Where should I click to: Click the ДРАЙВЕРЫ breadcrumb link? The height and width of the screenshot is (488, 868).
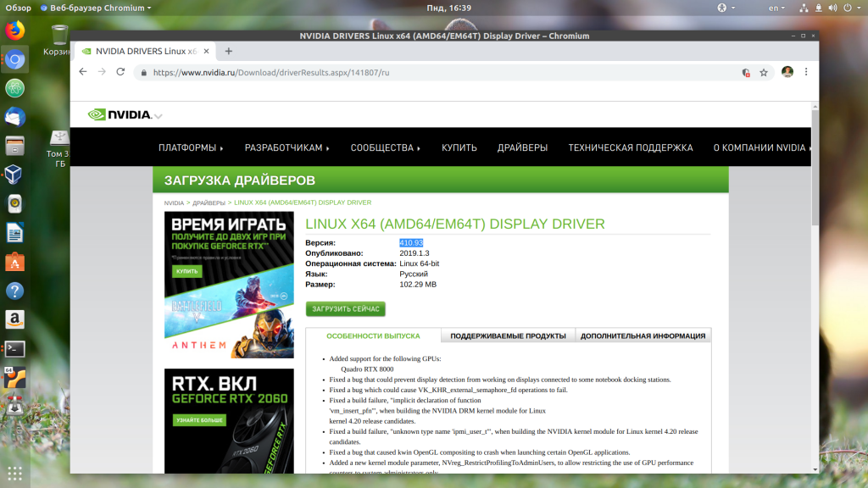click(x=209, y=203)
